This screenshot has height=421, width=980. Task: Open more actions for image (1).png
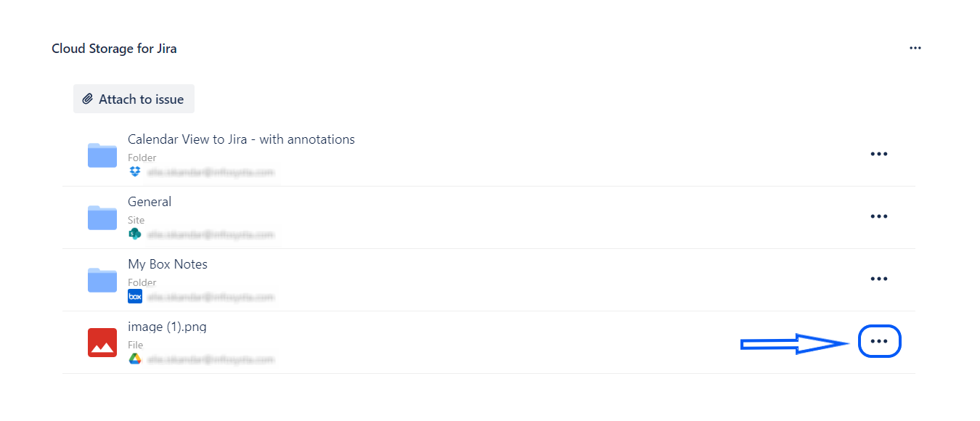pyautogui.click(x=878, y=341)
